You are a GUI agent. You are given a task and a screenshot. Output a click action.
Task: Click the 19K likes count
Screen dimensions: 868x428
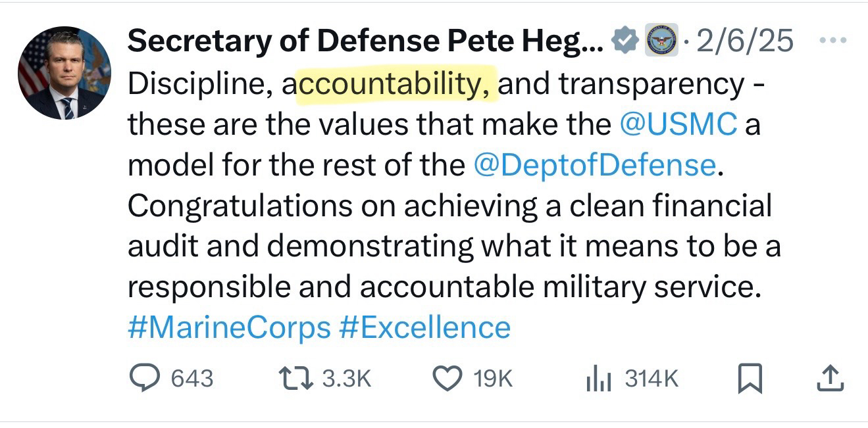pyautogui.click(x=492, y=379)
